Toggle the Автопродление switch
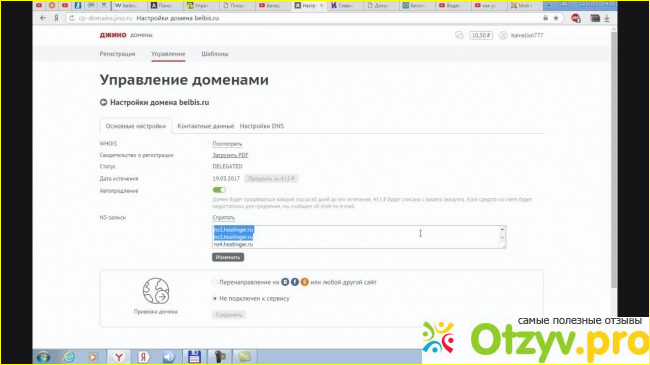The image size is (650, 365). point(219,190)
